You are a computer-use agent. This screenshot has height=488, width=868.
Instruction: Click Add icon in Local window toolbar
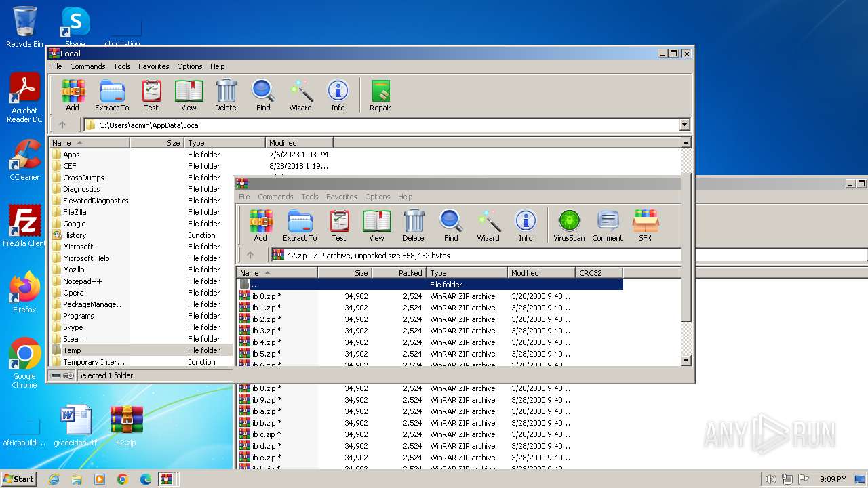(73, 96)
